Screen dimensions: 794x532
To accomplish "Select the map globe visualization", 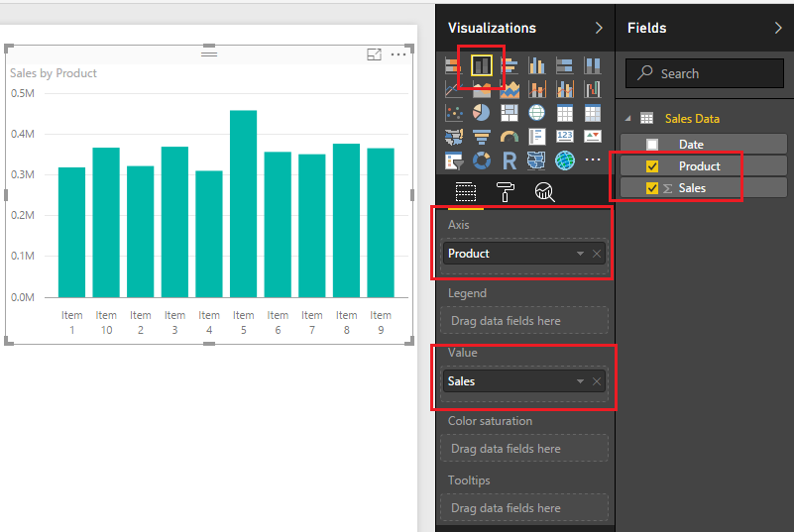I will click(536, 113).
